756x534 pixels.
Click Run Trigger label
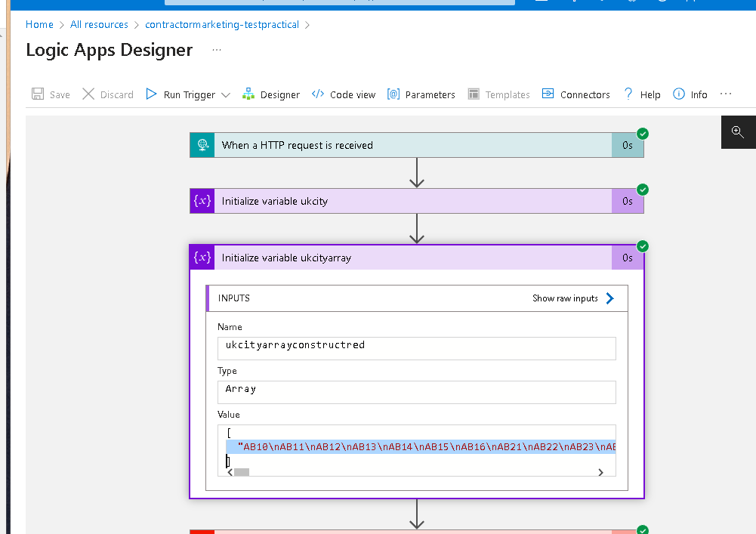[190, 94]
